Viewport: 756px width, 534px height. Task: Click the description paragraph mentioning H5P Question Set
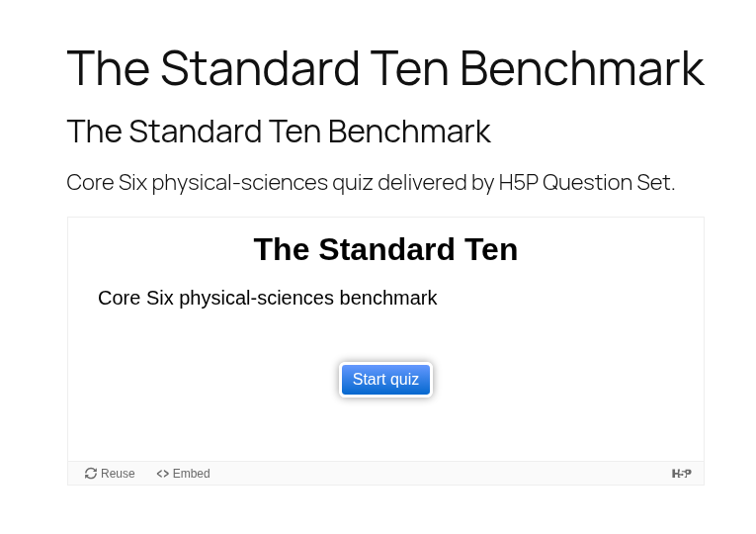coord(371,183)
